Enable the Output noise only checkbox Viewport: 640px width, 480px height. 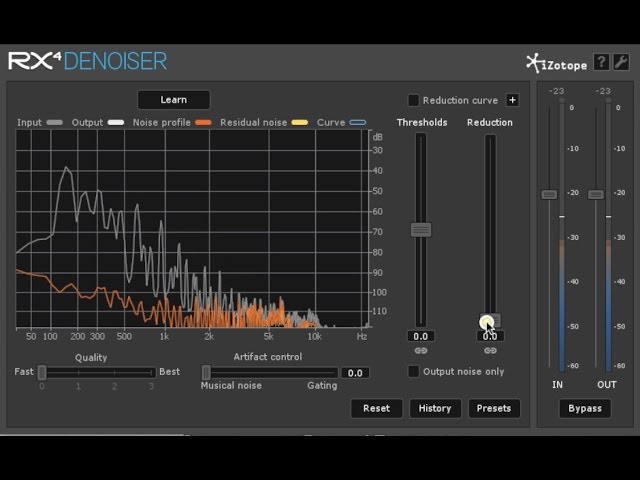[x=413, y=371]
